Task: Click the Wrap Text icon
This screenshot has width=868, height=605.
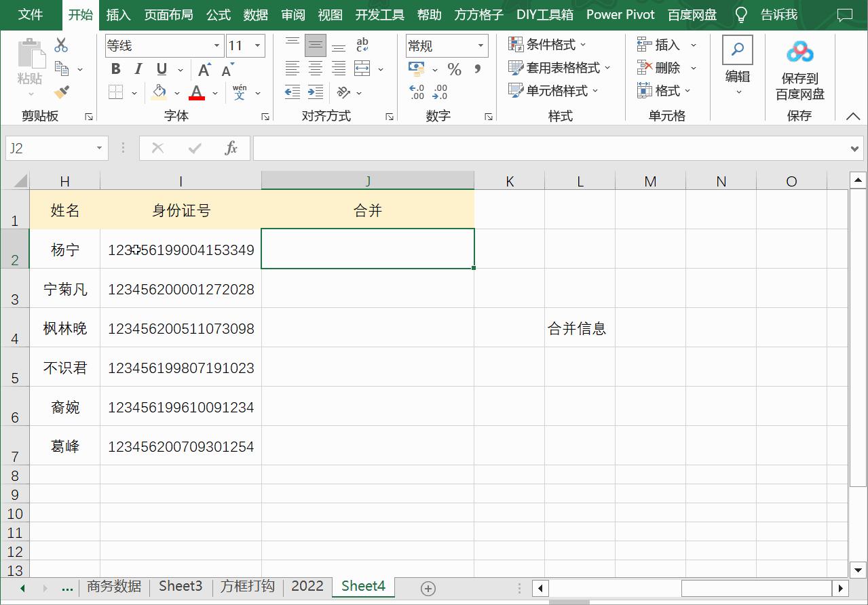Action: click(x=362, y=45)
